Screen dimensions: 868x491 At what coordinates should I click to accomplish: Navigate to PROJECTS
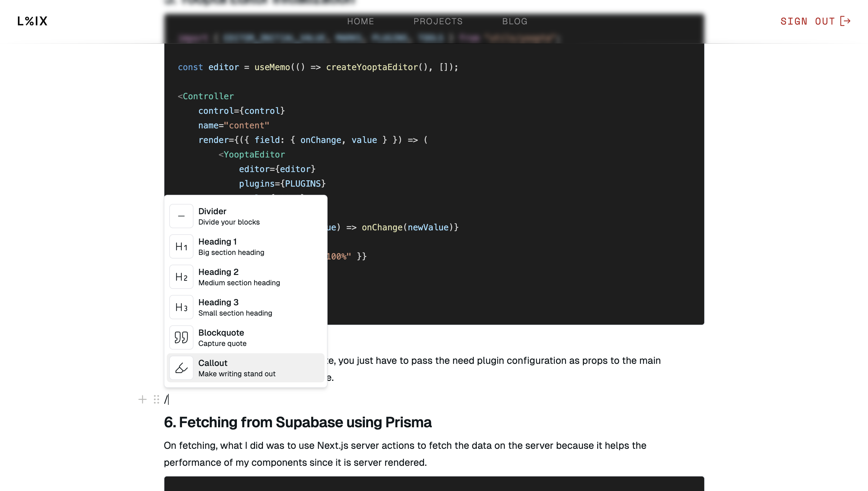point(438,21)
